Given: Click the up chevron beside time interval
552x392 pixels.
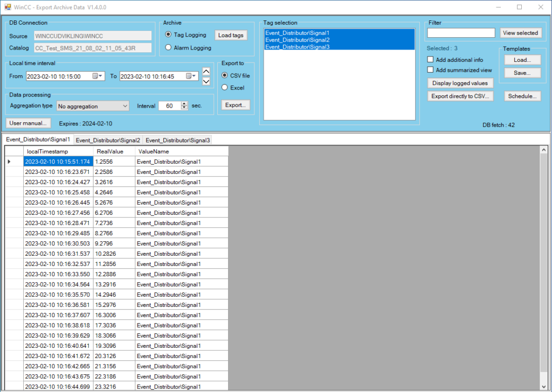Looking at the screenshot, I should pyautogui.click(x=206, y=72).
